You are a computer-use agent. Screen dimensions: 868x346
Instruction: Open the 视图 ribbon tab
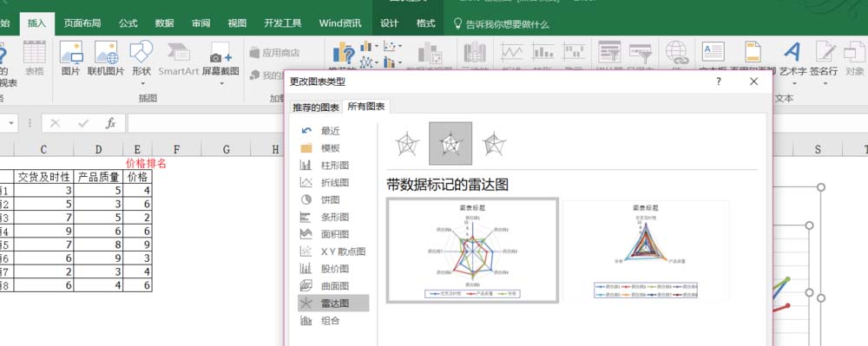pos(236,23)
